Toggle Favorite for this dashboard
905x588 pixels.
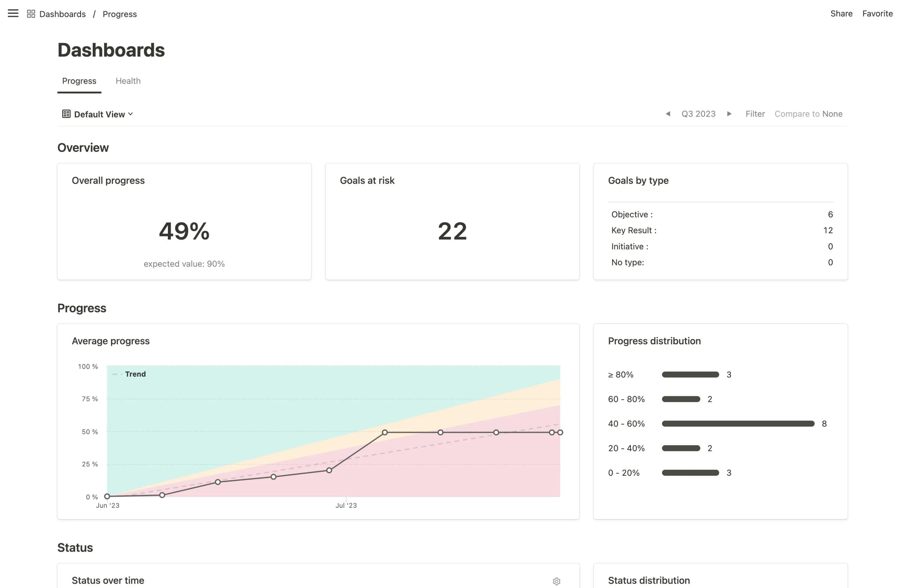[x=877, y=13]
